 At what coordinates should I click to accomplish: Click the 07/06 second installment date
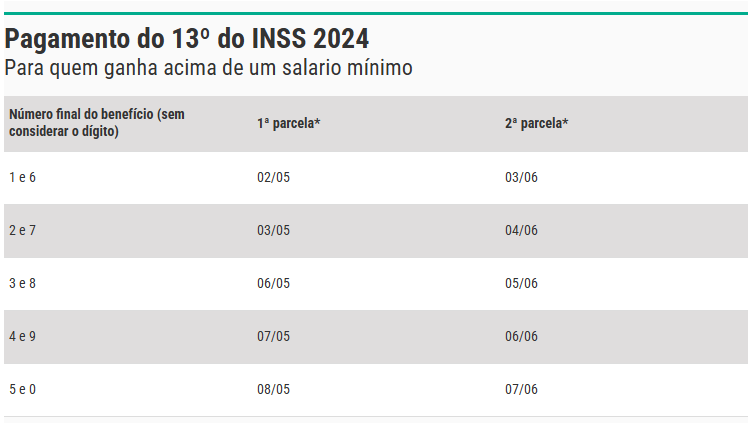(521, 390)
